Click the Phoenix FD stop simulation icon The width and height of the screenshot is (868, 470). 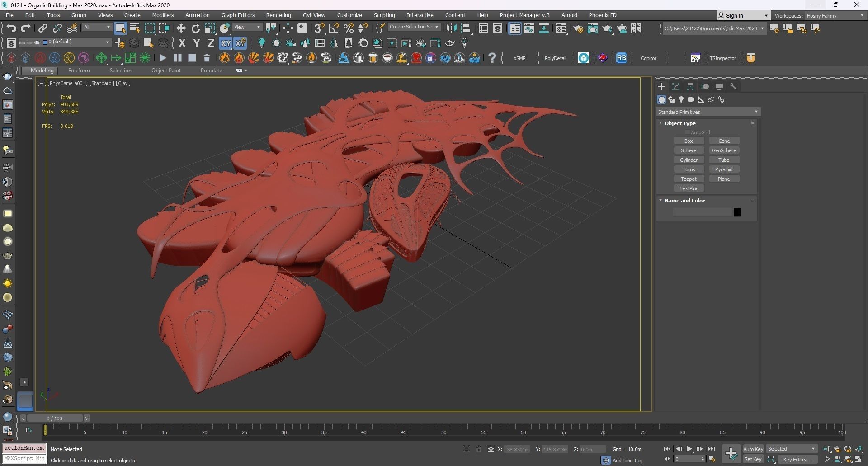[192, 58]
